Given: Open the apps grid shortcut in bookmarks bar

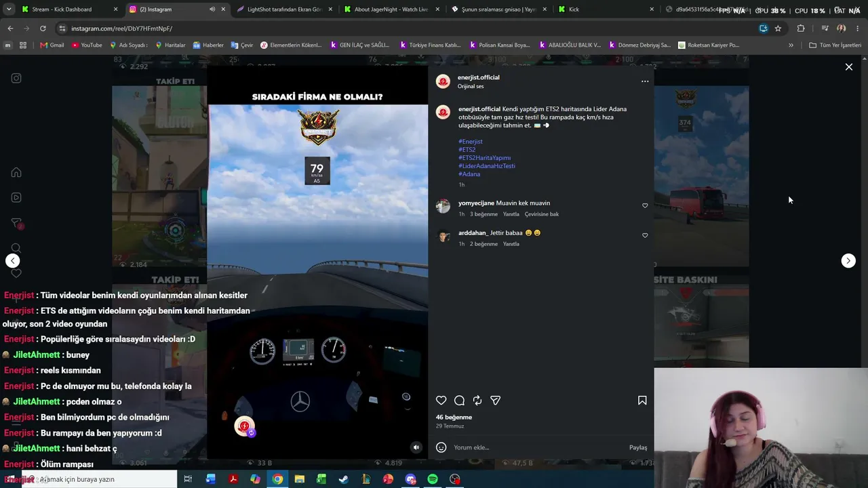Looking at the screenshot, I should pos(23,45).
